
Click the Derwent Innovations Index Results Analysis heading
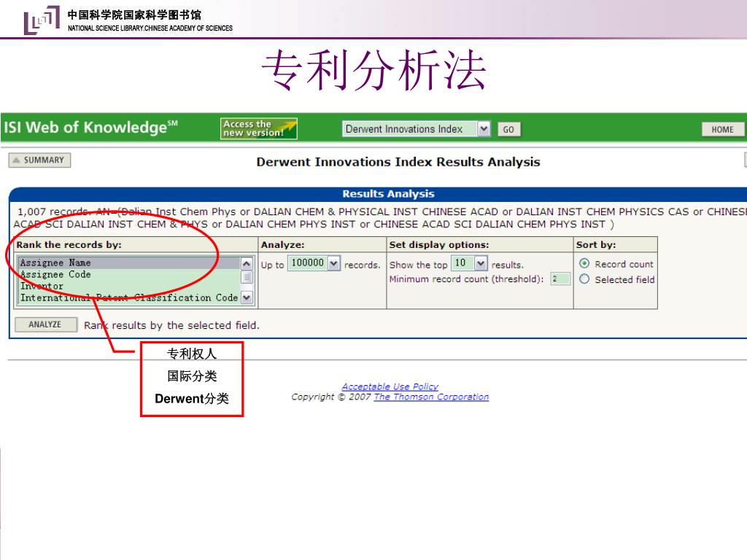point(398,162)
